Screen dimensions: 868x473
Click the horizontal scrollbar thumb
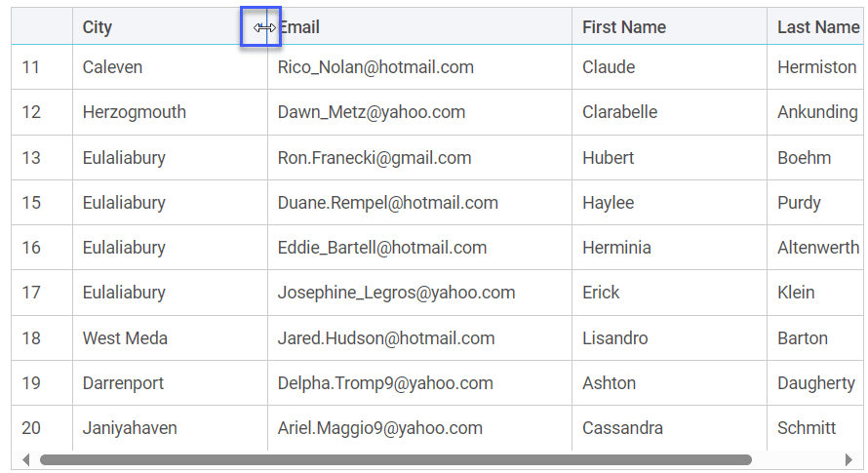pyautogui.click(x=395, y=459)
